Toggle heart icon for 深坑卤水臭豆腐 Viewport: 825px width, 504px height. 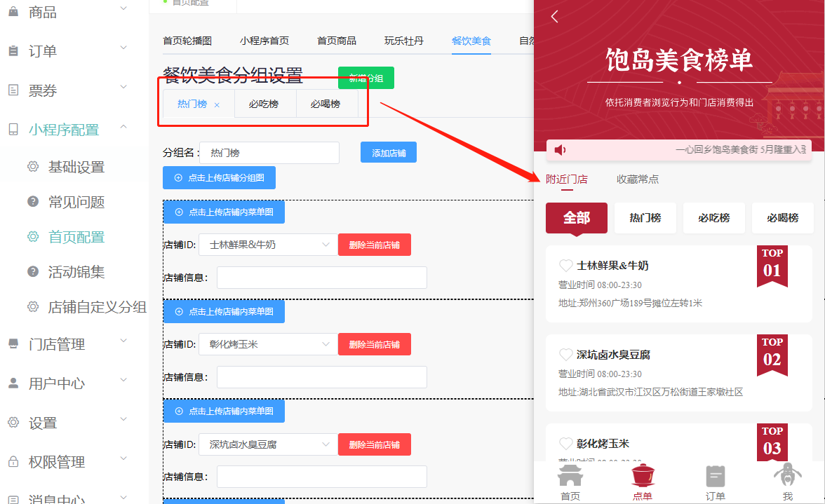click(565, 355)
